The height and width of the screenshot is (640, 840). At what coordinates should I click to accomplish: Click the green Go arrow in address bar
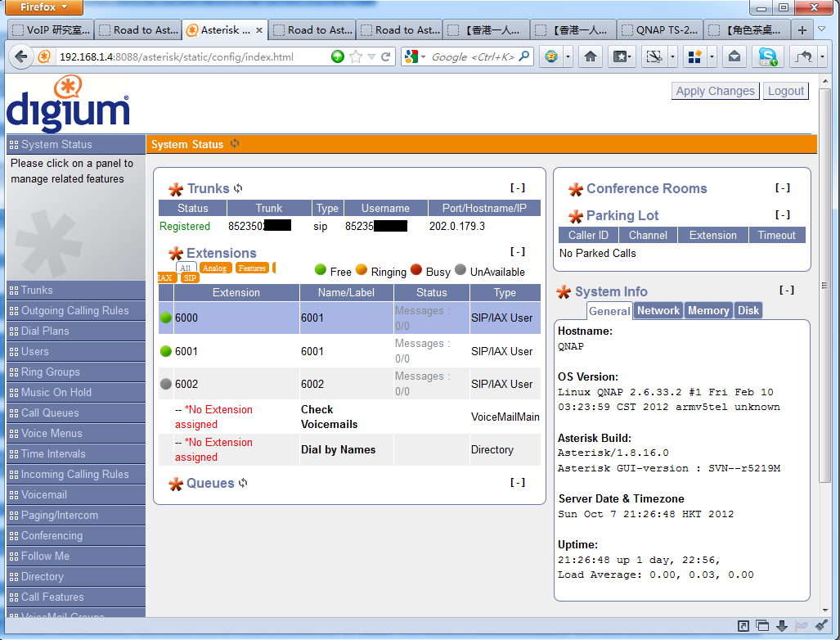(338, 56)
